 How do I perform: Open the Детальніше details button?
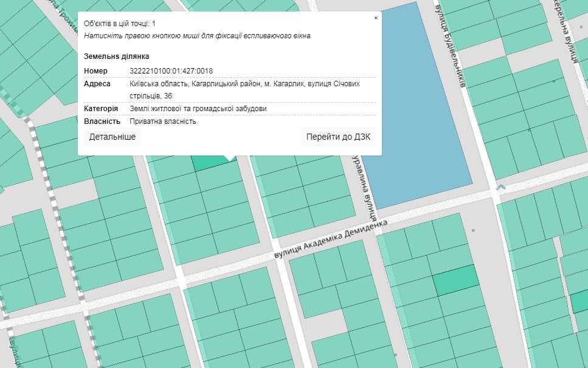point(112,137)
